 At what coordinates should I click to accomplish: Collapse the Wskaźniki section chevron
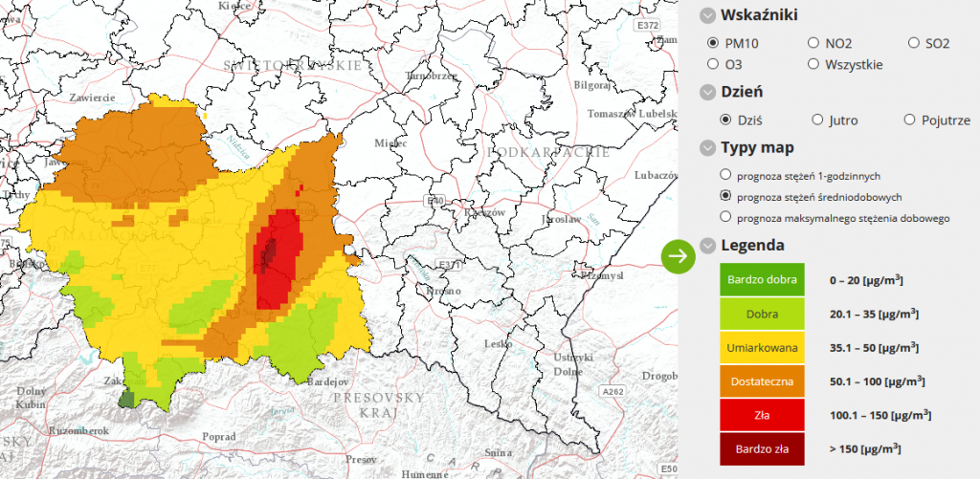[707, 15]
